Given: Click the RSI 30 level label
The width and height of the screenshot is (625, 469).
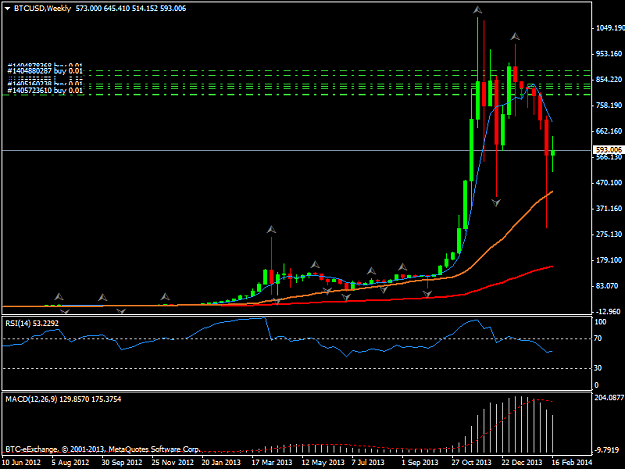Looking at the screenshot, I should click(x=598, y=368).
